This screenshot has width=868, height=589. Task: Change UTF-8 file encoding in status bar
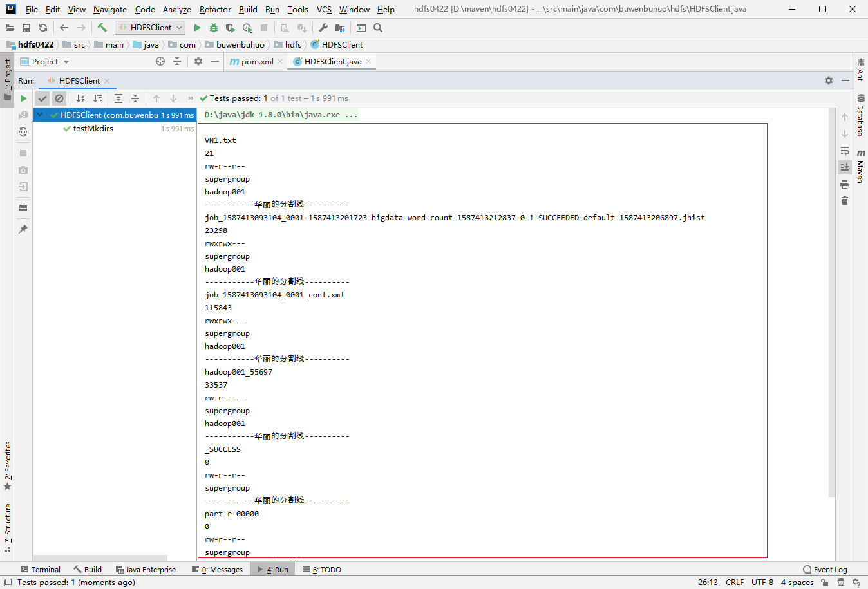click(x=762, y=583)
